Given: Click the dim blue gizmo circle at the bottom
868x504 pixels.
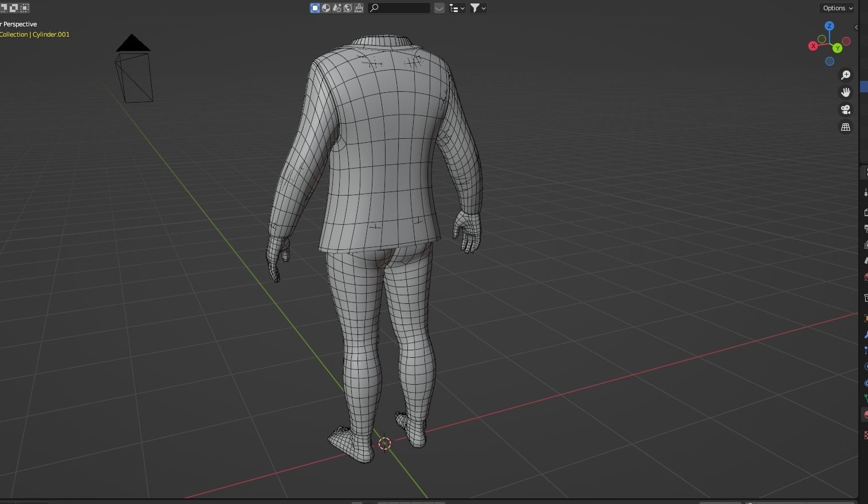Looking at the screenshot, I should 830,61.
